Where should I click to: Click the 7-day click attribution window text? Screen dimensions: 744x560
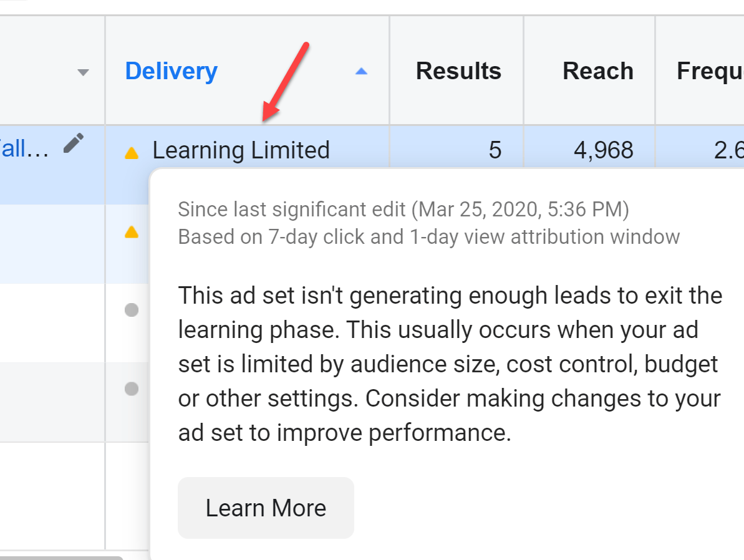(x=429, y=237)
